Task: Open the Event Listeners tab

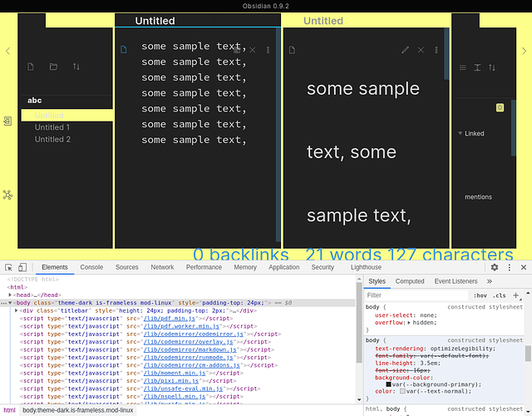Action: point(456,281)
